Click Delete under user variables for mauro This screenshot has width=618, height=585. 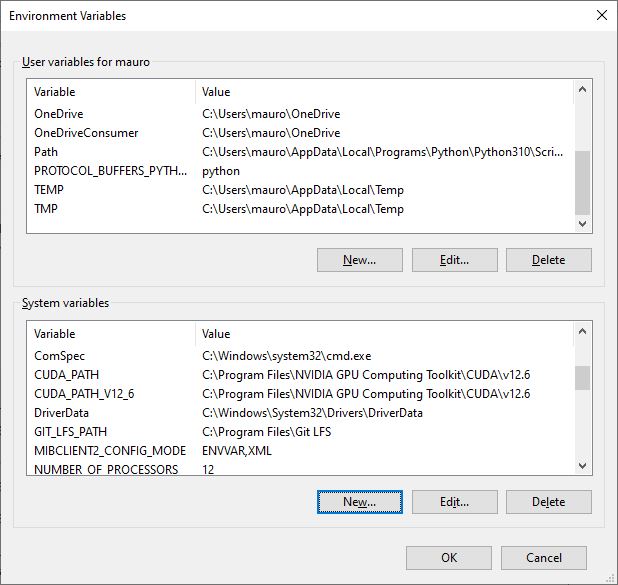pyautogui.click(x=549, y=260)
